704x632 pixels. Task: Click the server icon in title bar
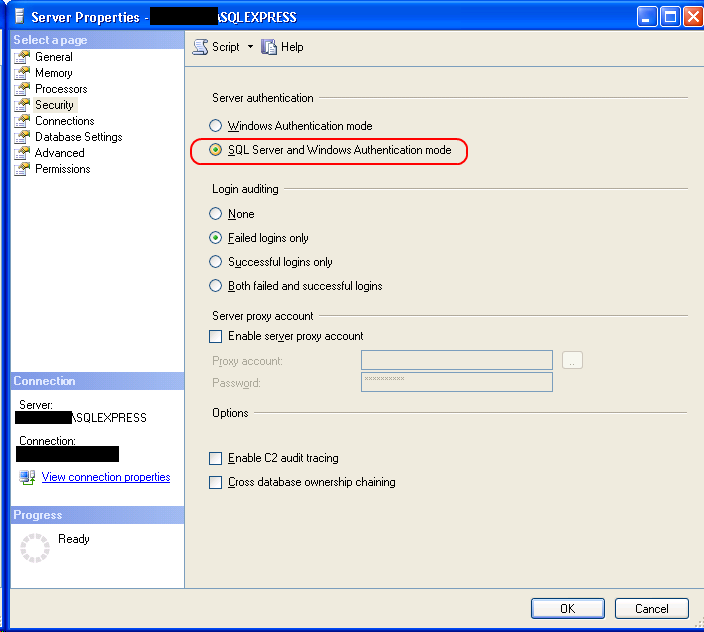coord(19,17)
